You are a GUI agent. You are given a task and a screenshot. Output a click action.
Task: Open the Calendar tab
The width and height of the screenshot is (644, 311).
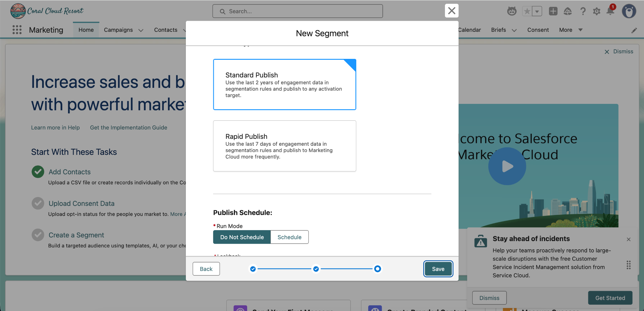tap(470, 30)
